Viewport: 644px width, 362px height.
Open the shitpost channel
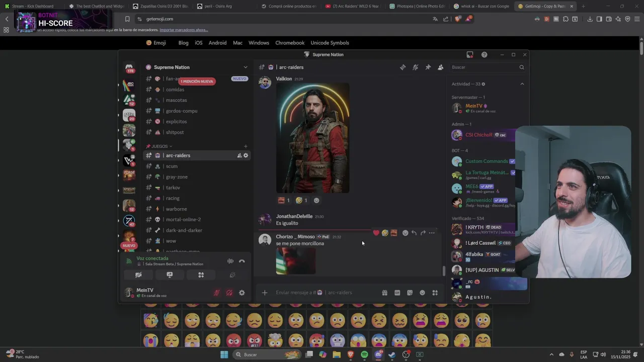coord(196,132)
